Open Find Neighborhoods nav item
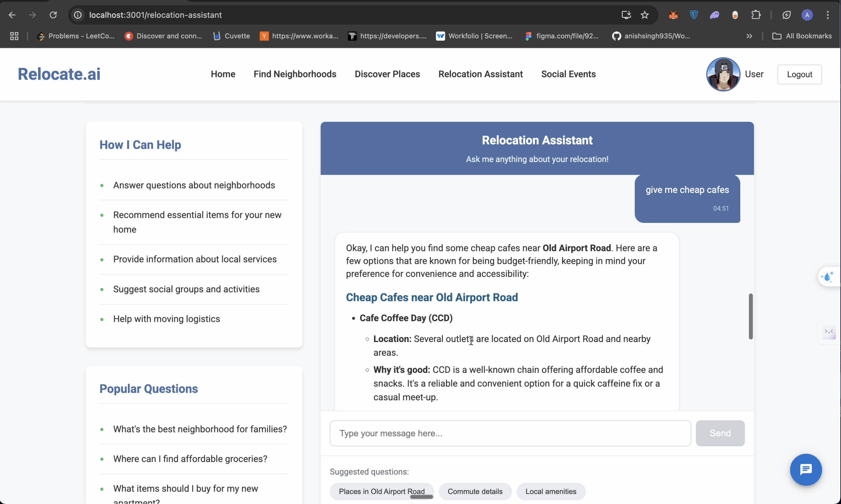841x504 pixels. (295, 74)
